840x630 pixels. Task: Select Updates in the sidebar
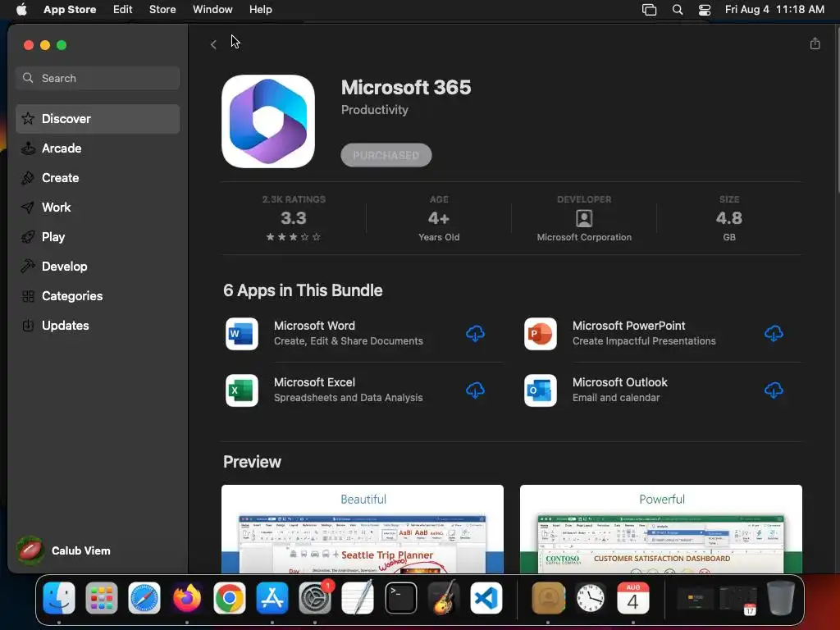coord(98,325)
